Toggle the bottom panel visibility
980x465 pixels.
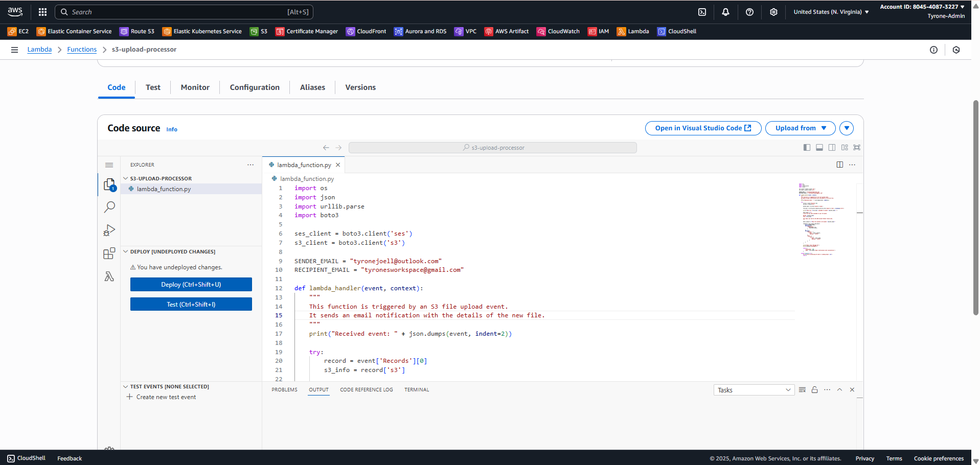pyautogui.click(x=819, y=147)
